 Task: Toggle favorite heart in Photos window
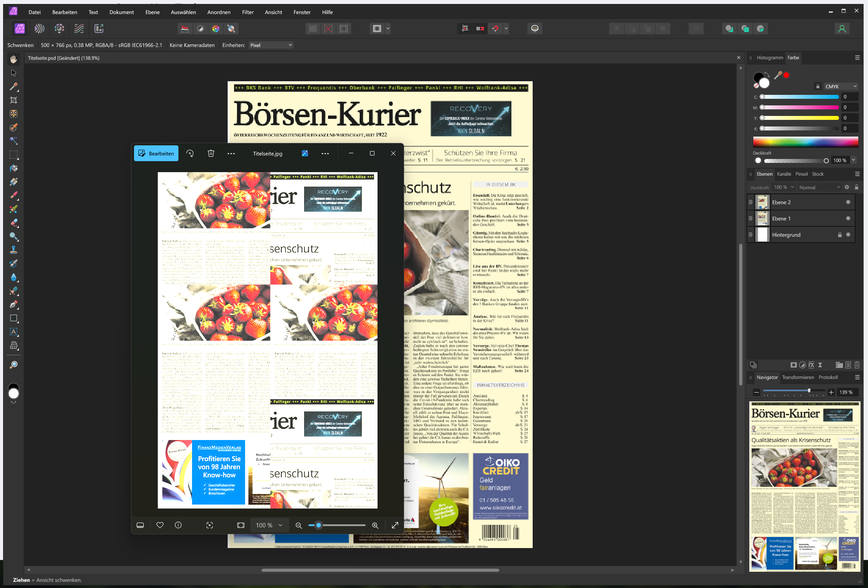[x=160, y=525]
